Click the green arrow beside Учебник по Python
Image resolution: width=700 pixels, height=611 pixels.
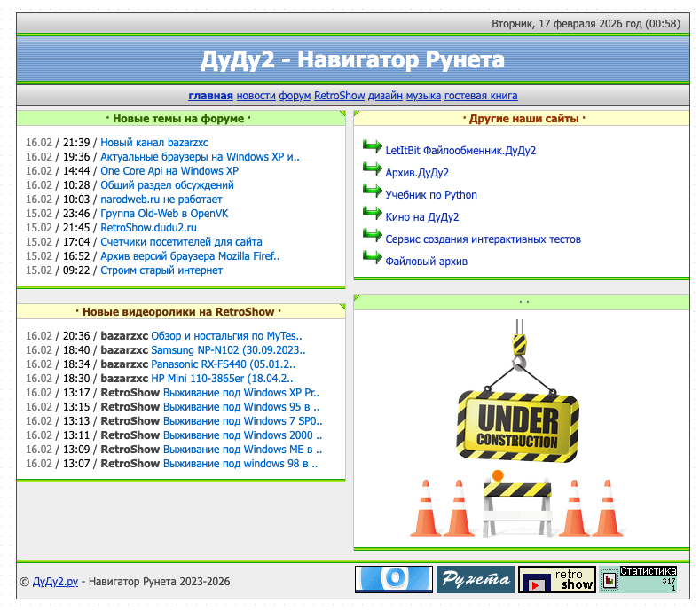(x=372, y=191)
